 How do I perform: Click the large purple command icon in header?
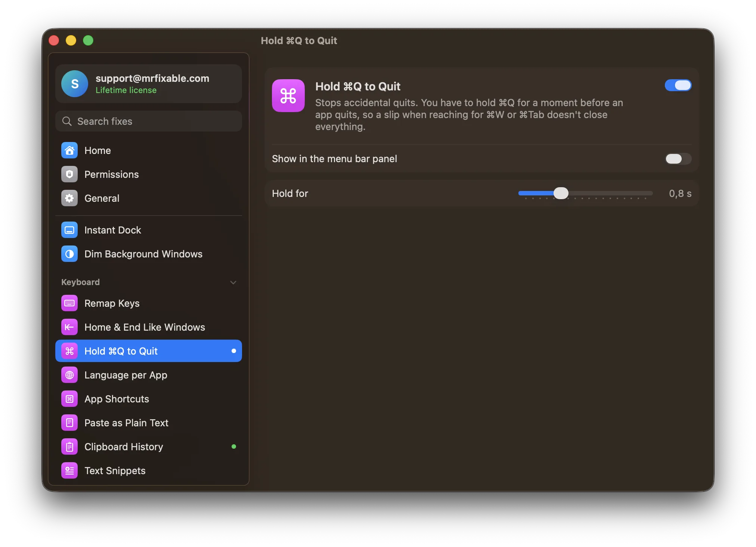point(288,96)
